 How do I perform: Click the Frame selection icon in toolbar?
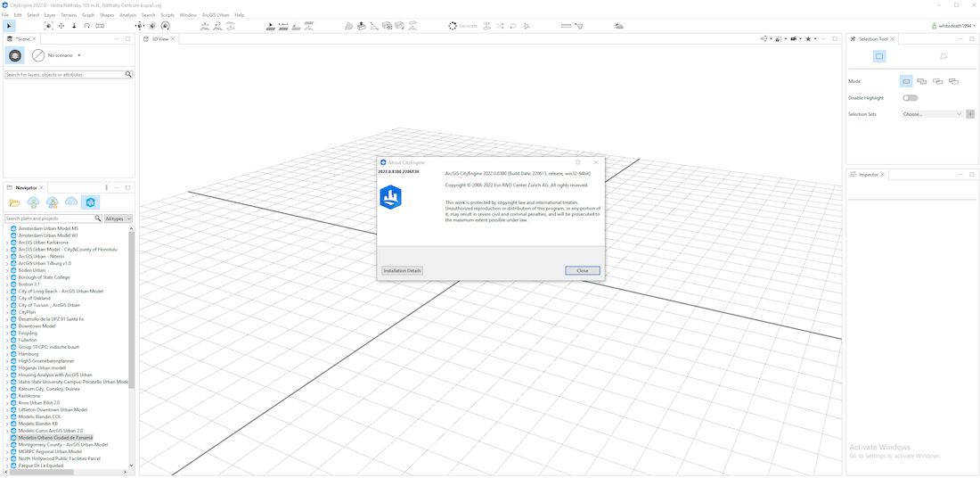click(x=49, y=26)
